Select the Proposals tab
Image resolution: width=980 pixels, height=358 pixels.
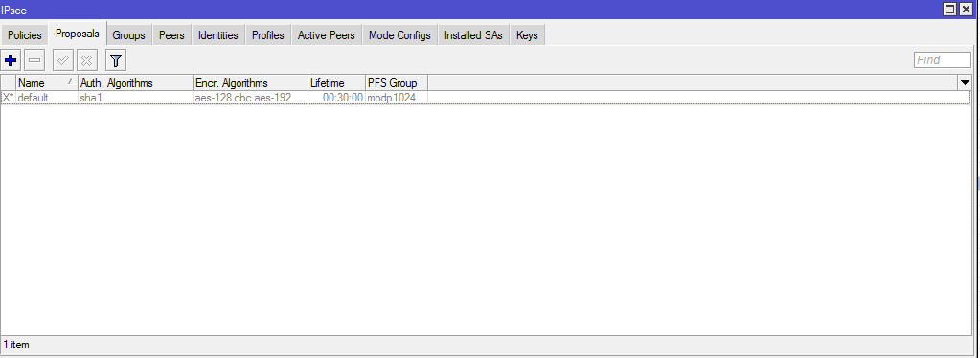click(x=78, y=34)
